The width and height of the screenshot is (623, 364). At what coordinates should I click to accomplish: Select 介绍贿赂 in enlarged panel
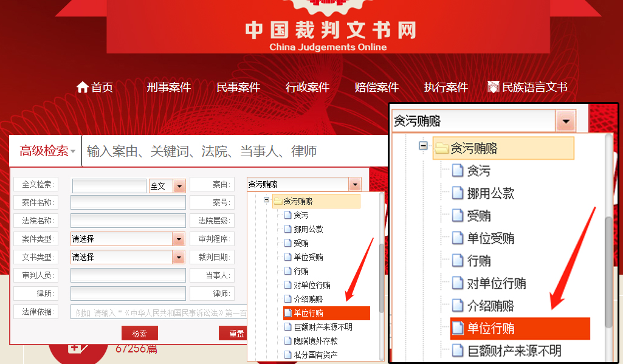tap(490, 306)
